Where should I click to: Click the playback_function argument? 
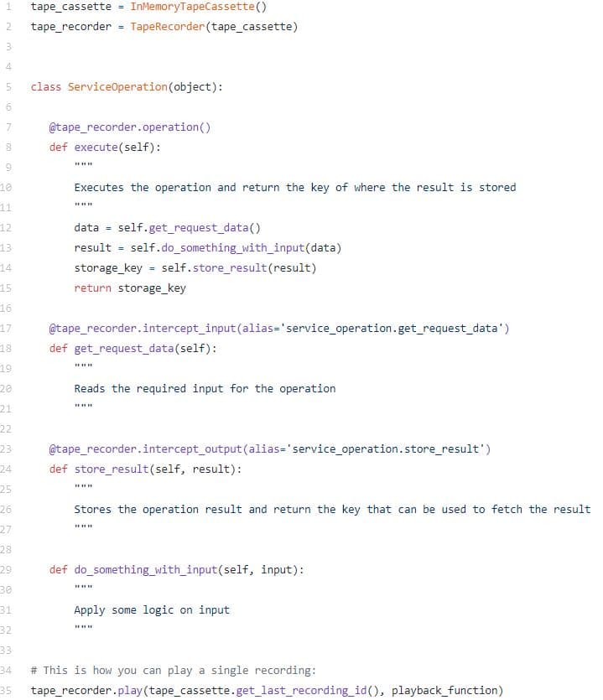444,691
